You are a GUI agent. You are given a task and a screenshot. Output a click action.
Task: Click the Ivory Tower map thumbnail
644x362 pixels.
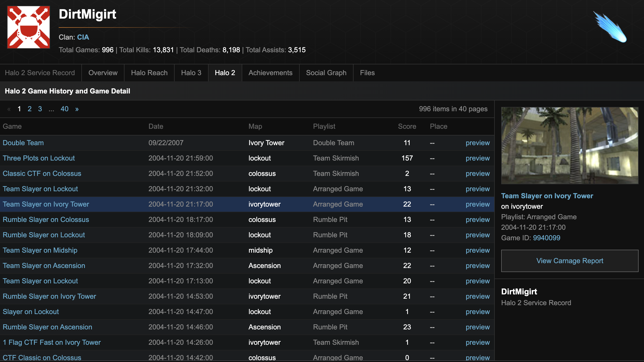(x=569, y=146)
